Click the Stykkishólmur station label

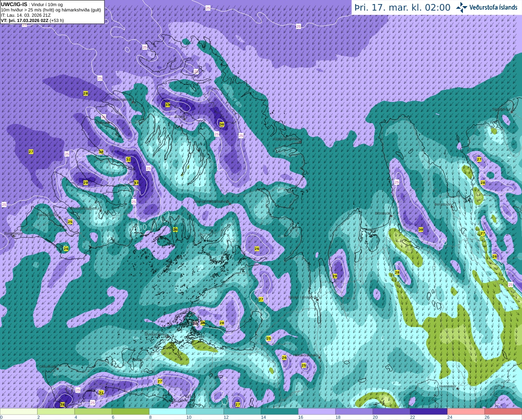(156, 334)
